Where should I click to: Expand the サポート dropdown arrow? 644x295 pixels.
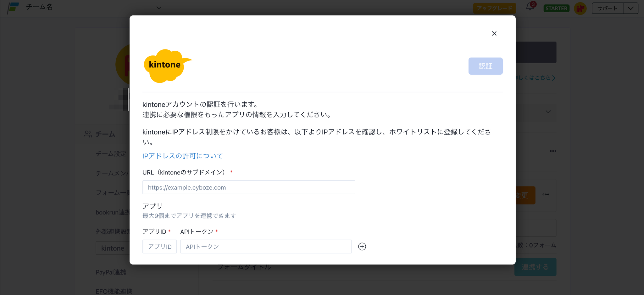click(630, 8)
